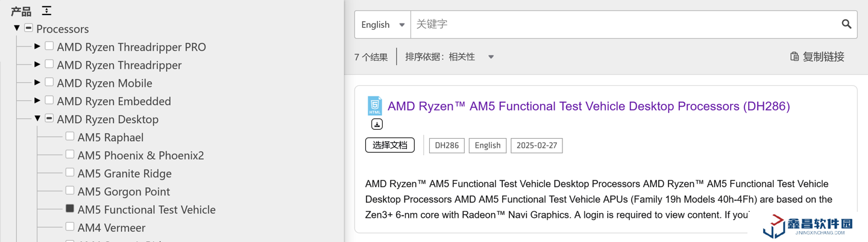Uncheck AM5 Functional Test Vehicle checkbox
Image resolution: width=868 pixels, height=242 pixels.
[x=70, y=209]
